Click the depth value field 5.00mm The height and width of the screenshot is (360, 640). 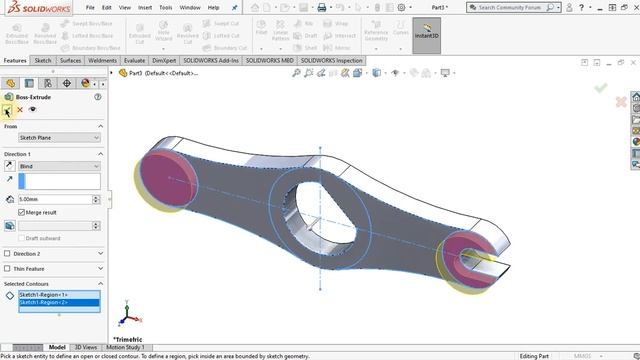(55, 199)
